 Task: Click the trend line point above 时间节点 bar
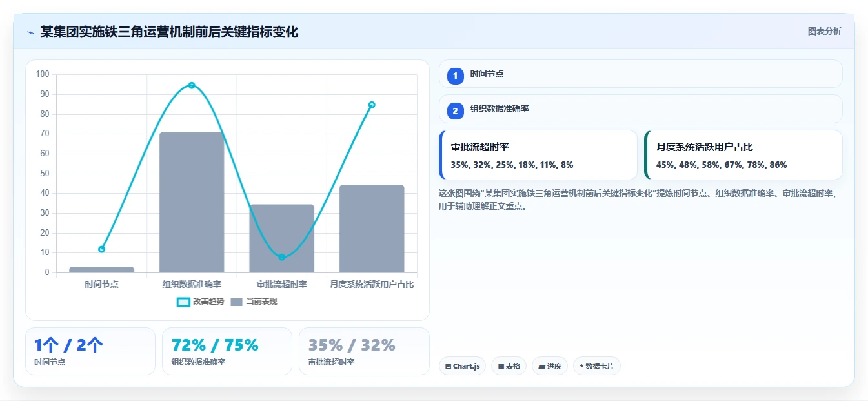coord(101,249)
